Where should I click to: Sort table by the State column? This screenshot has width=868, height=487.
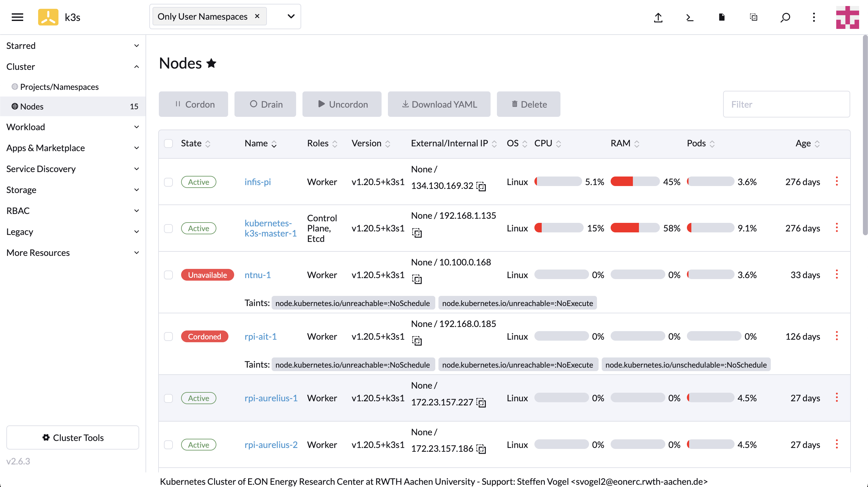pyautogui.click(x=195, y=143)
